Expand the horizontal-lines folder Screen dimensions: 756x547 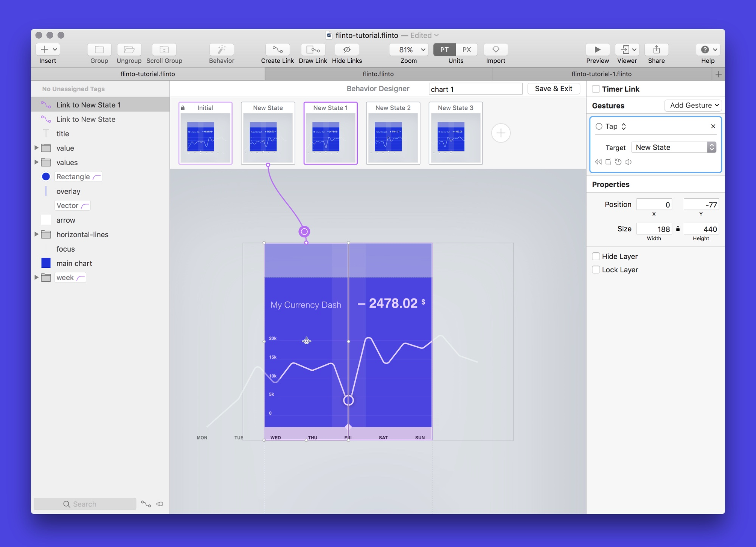click(37, 234)
